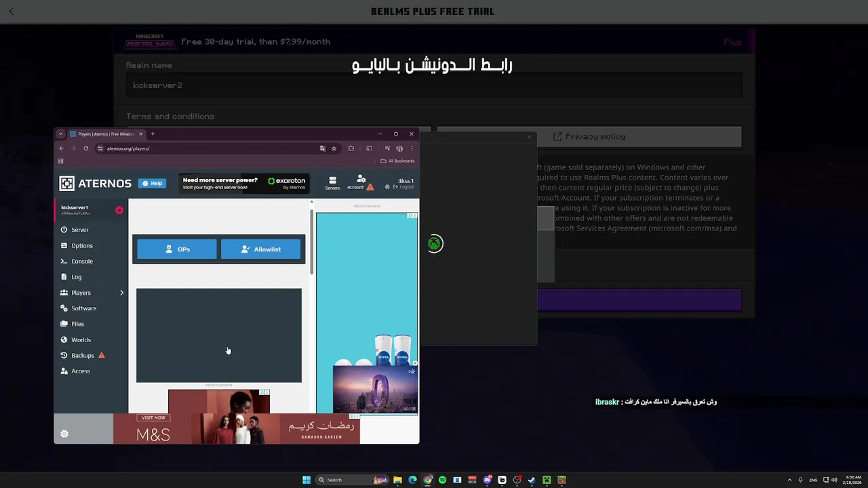Open the taskbar clock and date
Viewport: 868px width, 488px height.
(x=852, y=480)
